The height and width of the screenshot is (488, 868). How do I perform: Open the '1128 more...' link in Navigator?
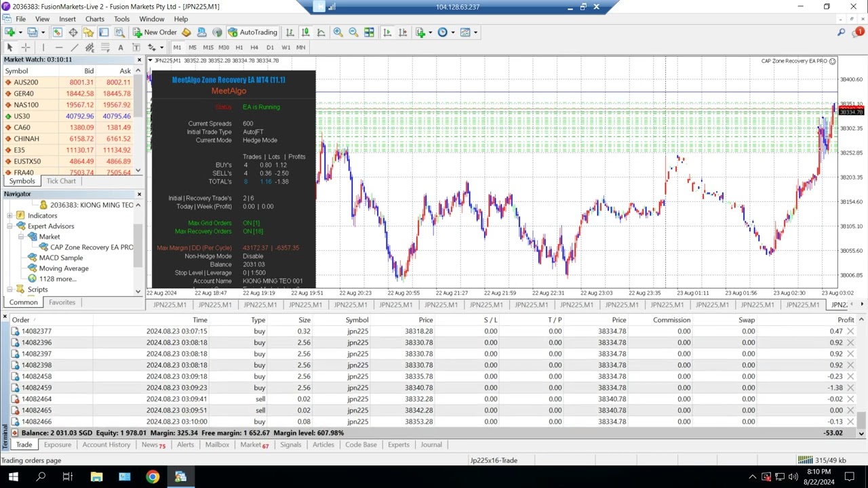[x=58, y=279]
